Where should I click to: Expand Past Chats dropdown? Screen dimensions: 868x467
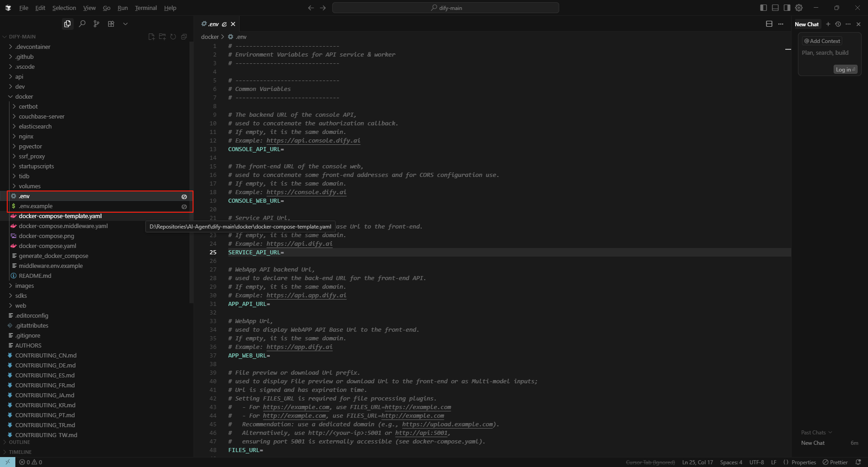pos(816,432)
